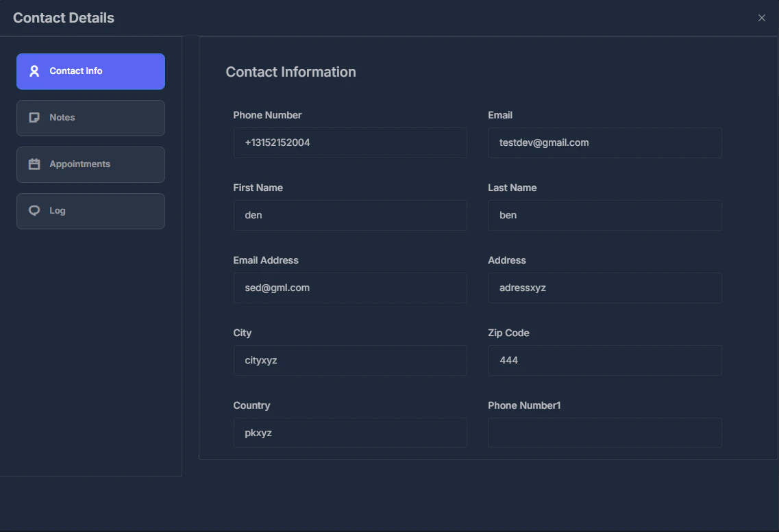Edit the Zip Code field showing 444
Screen dimensions: 779x532
(x=604, y=360)
